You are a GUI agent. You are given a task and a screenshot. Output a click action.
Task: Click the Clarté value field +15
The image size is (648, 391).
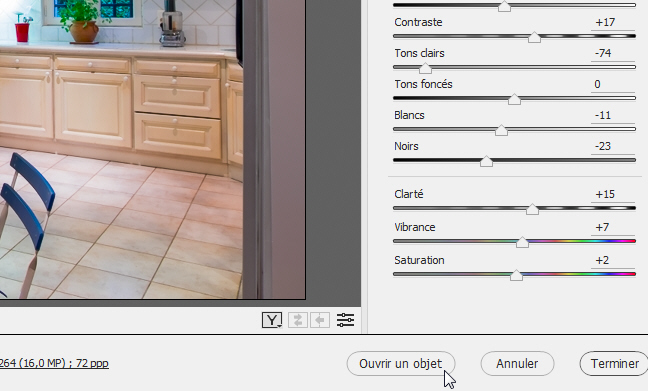[x=612, y=194]
